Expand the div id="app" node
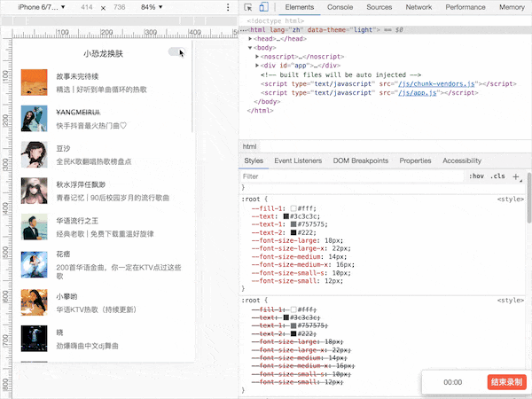Screen dimensions: 532x399 click(x=257, y=66)
